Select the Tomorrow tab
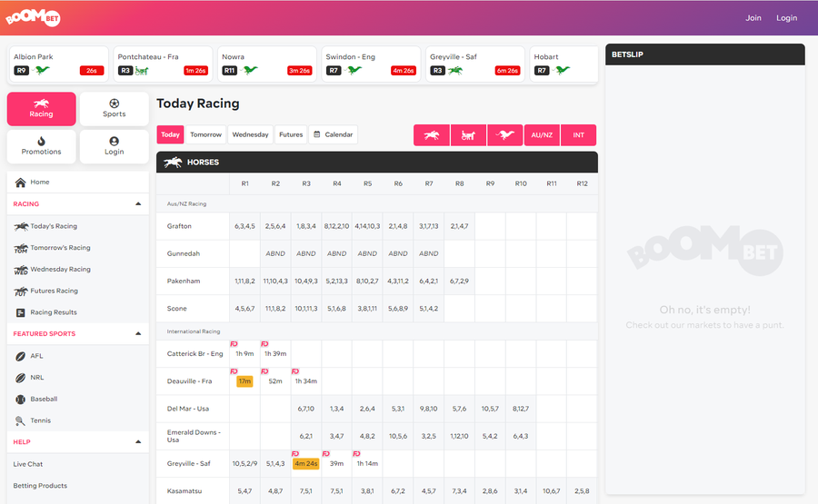Image resolution: width=818 pixels, height=504 pixels. [x=205, y=134]
